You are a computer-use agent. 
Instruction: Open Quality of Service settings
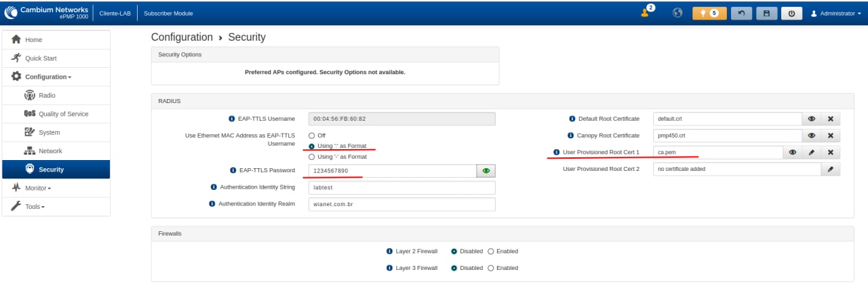pos(56,114)
